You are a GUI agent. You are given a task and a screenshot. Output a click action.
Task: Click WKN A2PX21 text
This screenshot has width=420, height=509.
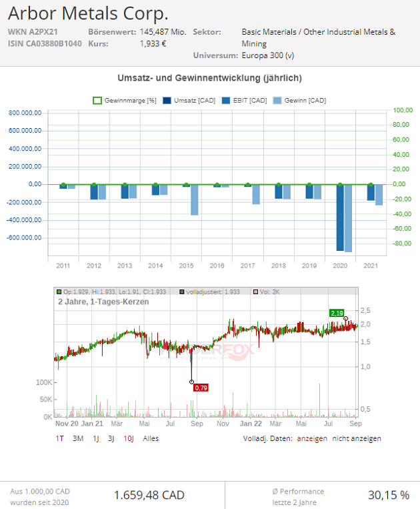click(33, 32)
